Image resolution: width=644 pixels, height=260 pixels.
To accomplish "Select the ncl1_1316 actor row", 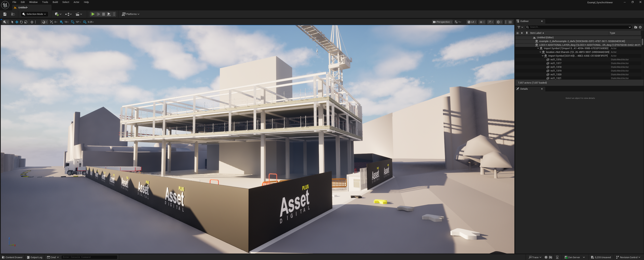I will click(578, 60).
